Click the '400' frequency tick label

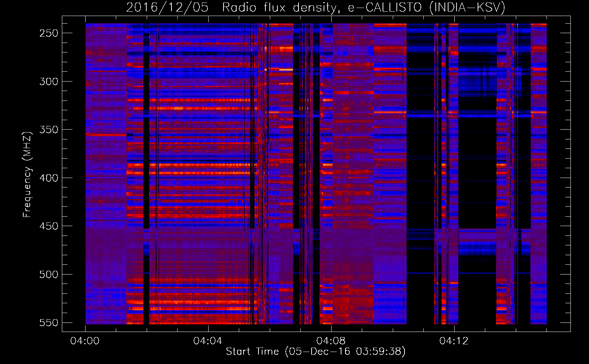coord(49,178)
